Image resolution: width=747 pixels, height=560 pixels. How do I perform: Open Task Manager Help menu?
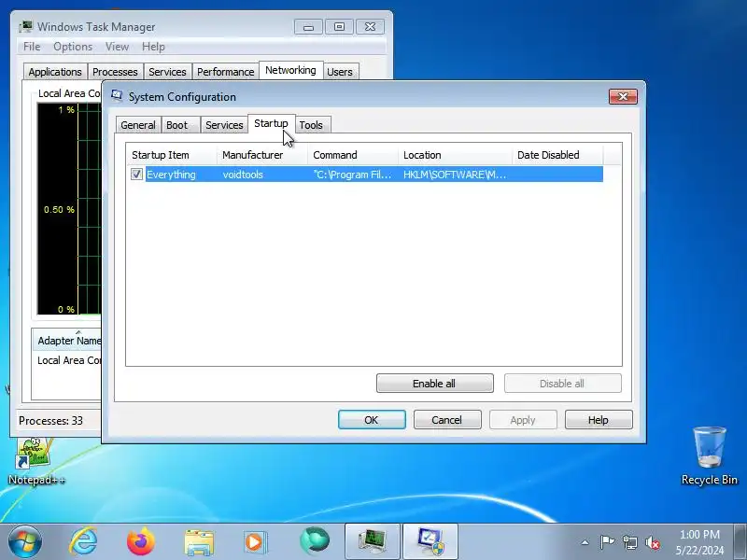153,47
